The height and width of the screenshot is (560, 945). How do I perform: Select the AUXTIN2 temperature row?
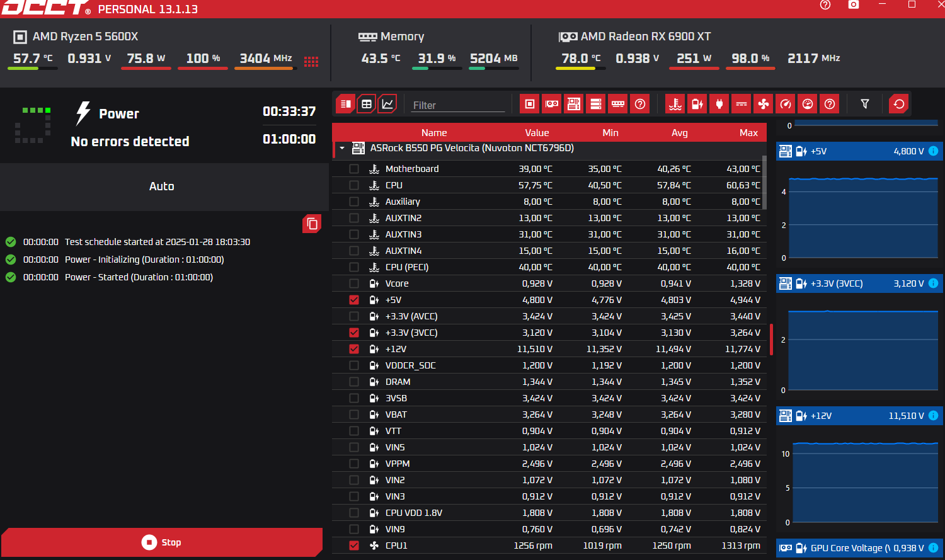pyautogui.click(x=549, y=218)
